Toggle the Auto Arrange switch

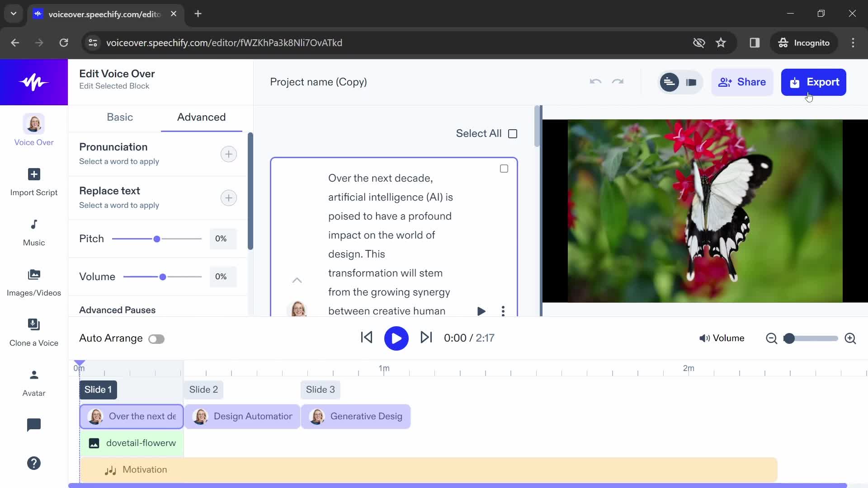point(157,338)
